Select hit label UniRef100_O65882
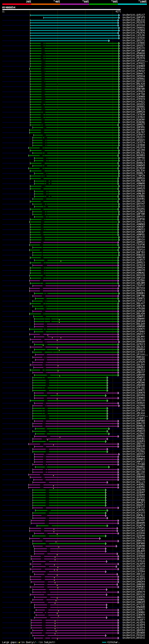This screenshot has height=644, width=149. click(x=134, y=79)
